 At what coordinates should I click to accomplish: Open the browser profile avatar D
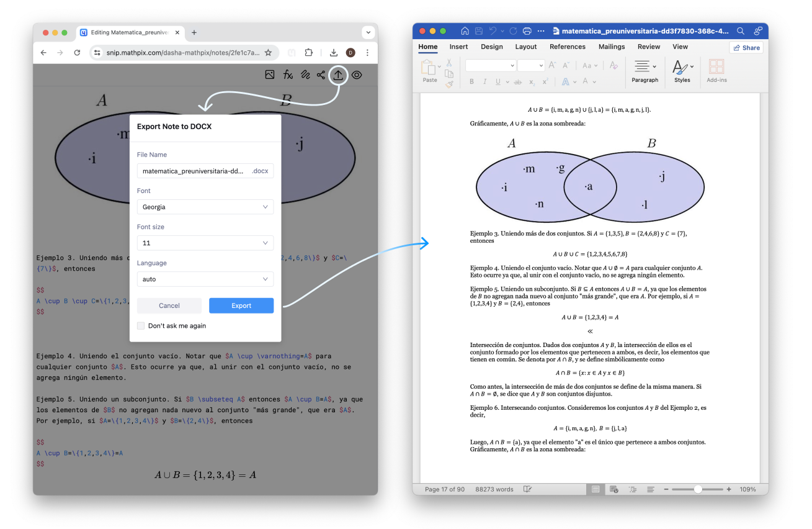click(350, 53)
